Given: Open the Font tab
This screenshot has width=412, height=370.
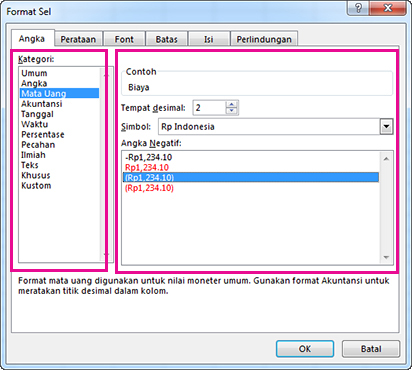Looking at the screenshot, I should coord(124,39).
